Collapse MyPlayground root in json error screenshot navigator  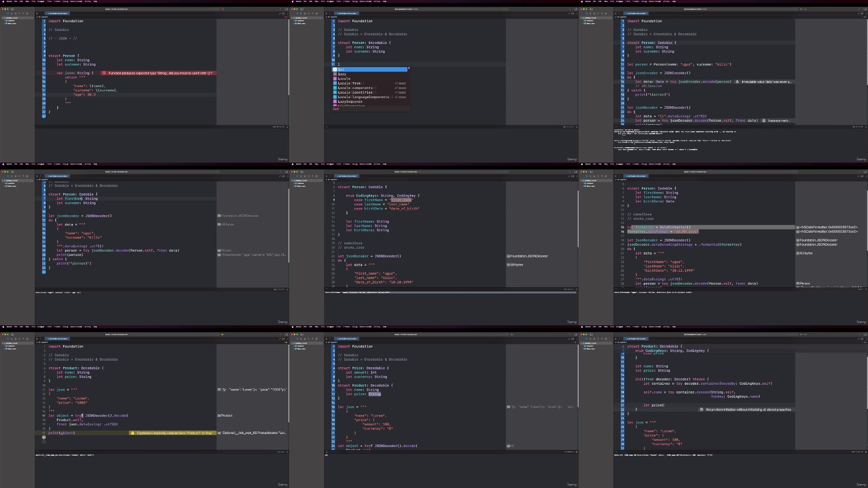pyautogui.click(x=2, y=18)
